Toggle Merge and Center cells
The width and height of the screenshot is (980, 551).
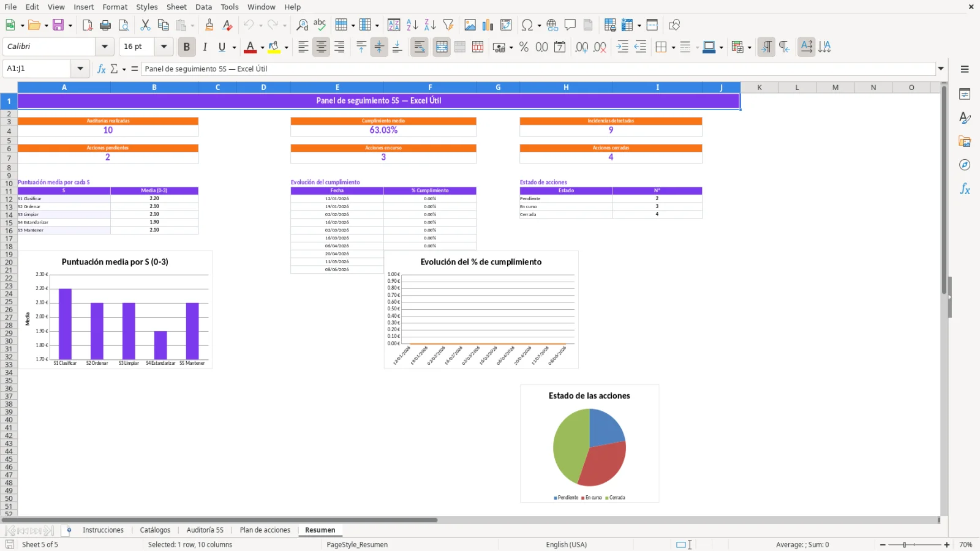point(442,47)
